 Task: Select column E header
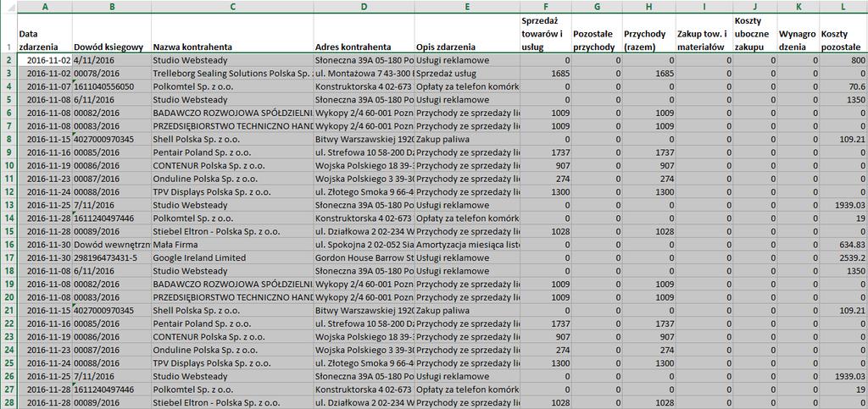click(x=467, y=7)
